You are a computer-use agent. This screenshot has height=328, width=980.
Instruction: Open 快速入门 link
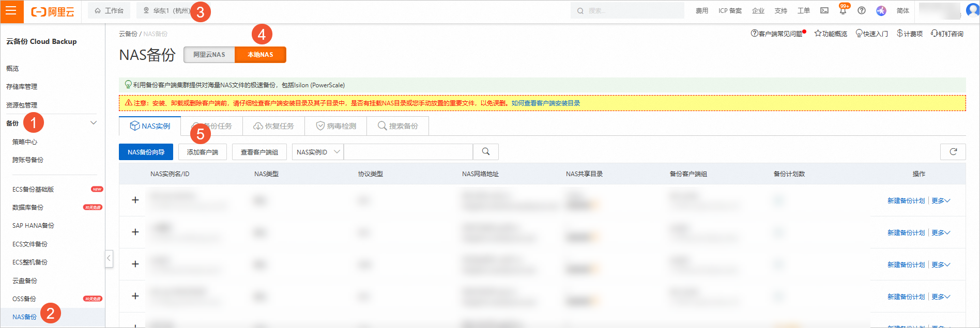(x=872, y=34)
